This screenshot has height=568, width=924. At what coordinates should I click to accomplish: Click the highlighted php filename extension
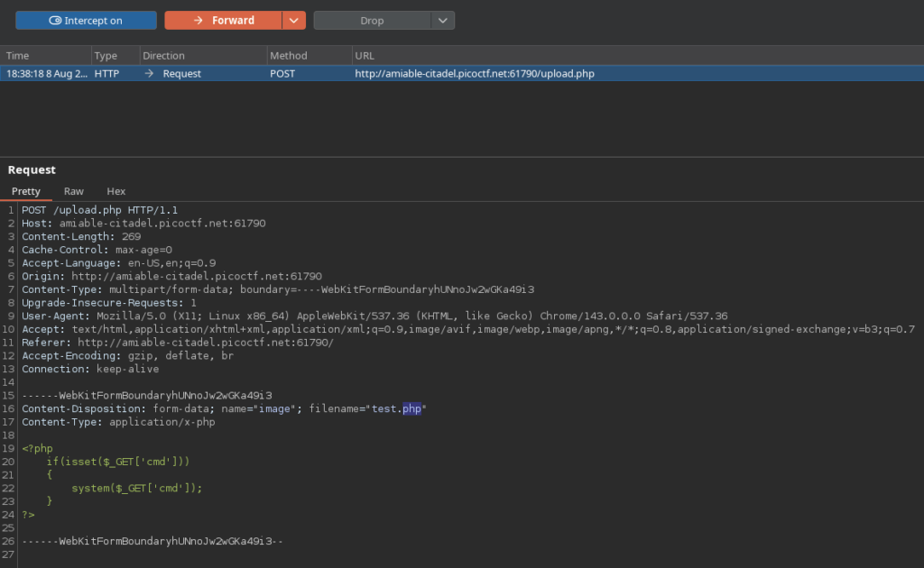411,408
